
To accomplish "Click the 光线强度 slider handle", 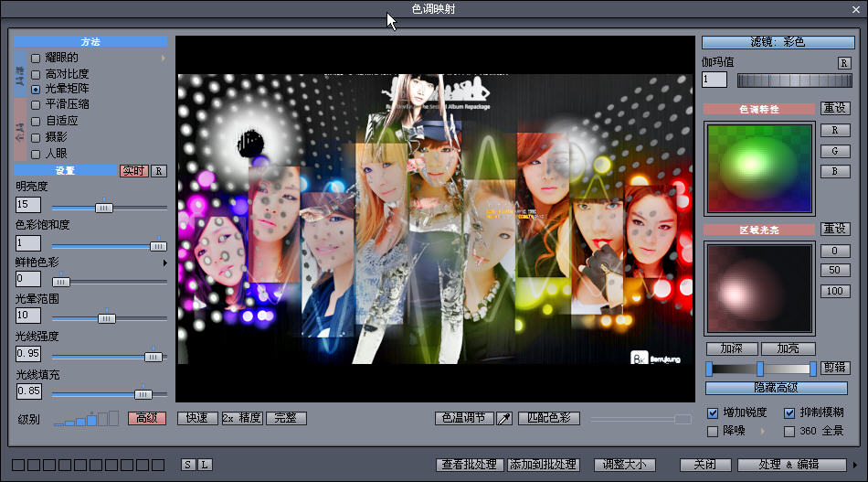I will [x=153, y=357].
